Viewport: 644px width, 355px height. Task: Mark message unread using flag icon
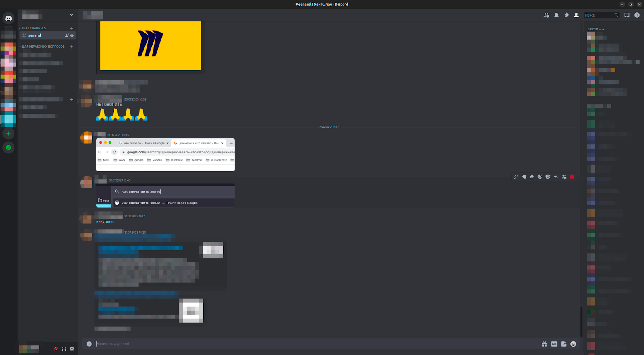pos(524,177)
